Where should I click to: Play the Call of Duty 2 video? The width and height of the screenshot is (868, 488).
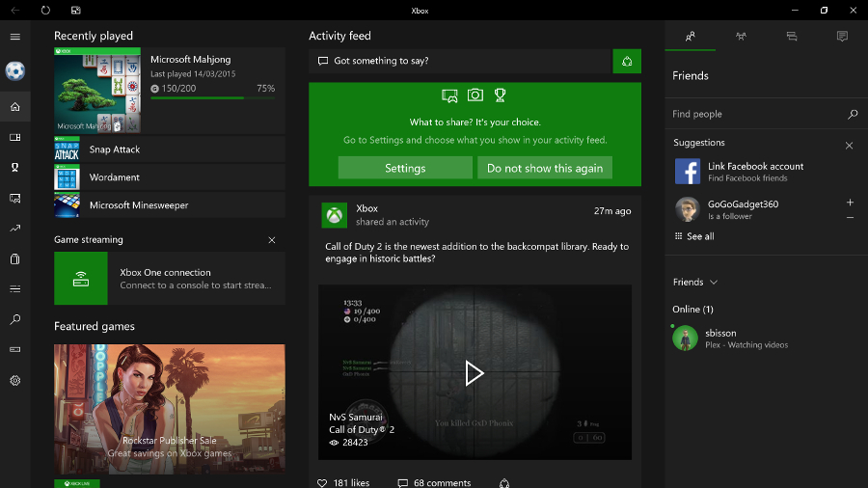tap(474, 373)
